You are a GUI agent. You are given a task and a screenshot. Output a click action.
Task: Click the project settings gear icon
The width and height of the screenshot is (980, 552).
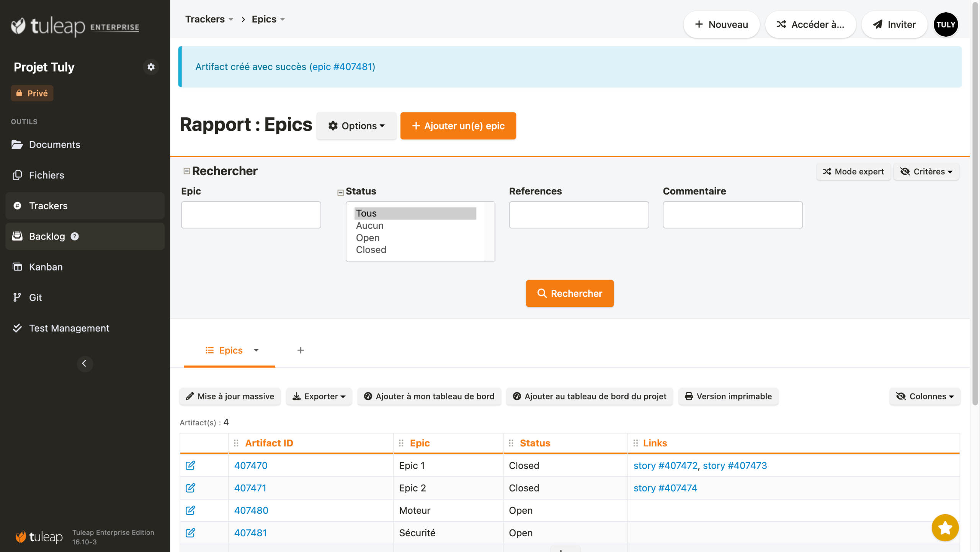(151, 67)
